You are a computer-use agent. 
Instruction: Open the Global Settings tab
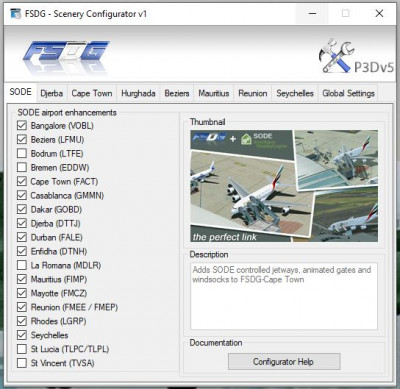(x=348, y=93)
